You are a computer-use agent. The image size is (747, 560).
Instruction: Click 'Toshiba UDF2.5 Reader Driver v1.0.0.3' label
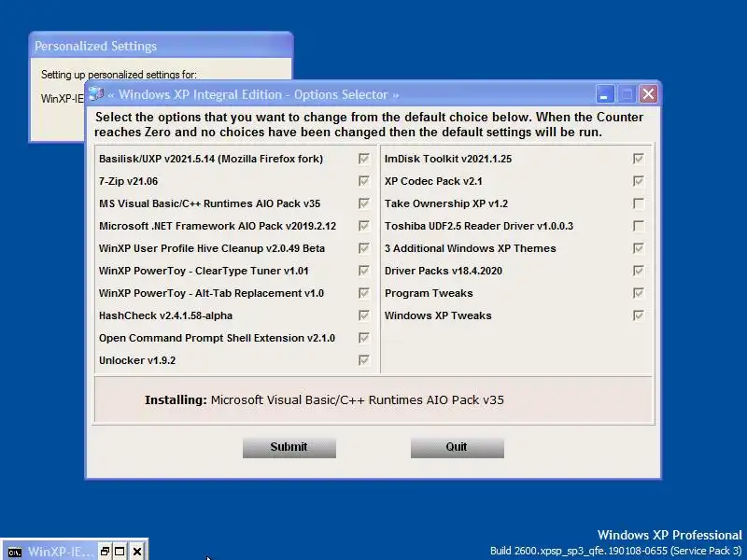pos(479,226)
